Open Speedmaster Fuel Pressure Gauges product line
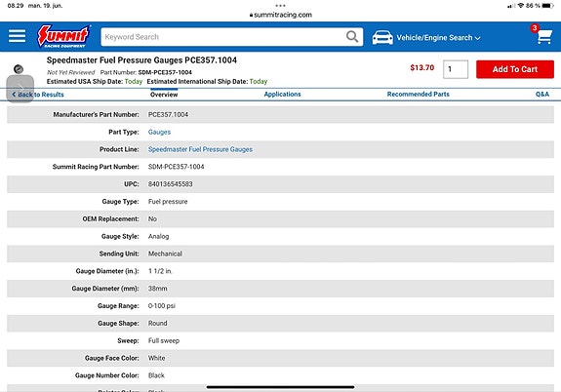 (x=200, y=149)
